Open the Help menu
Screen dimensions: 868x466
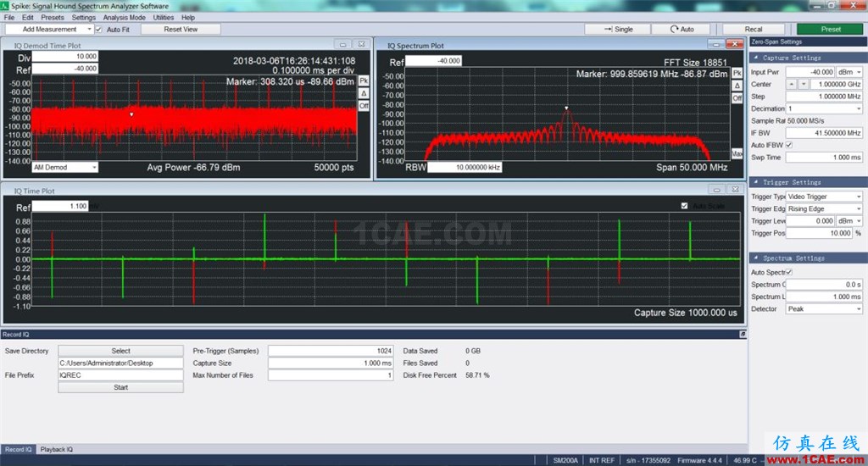(188, 17)
